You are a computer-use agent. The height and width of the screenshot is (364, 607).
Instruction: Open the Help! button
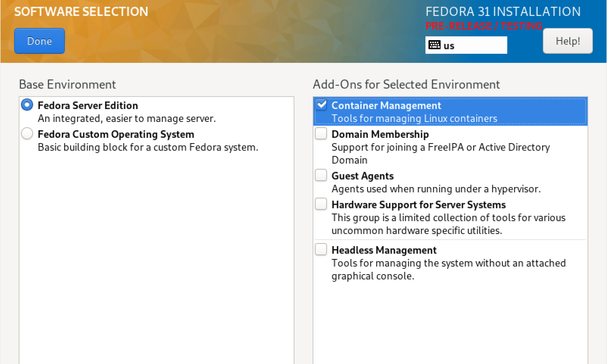[x=567, y=41]
